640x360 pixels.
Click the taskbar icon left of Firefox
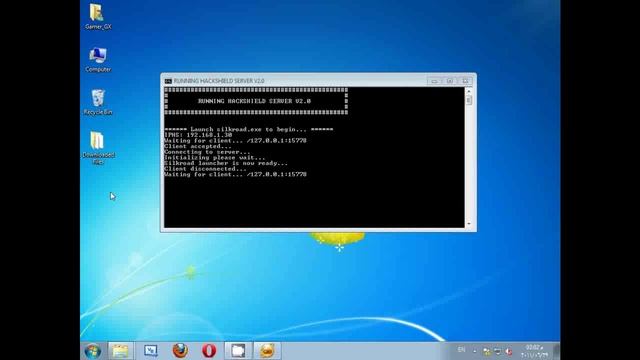[151, 351]
